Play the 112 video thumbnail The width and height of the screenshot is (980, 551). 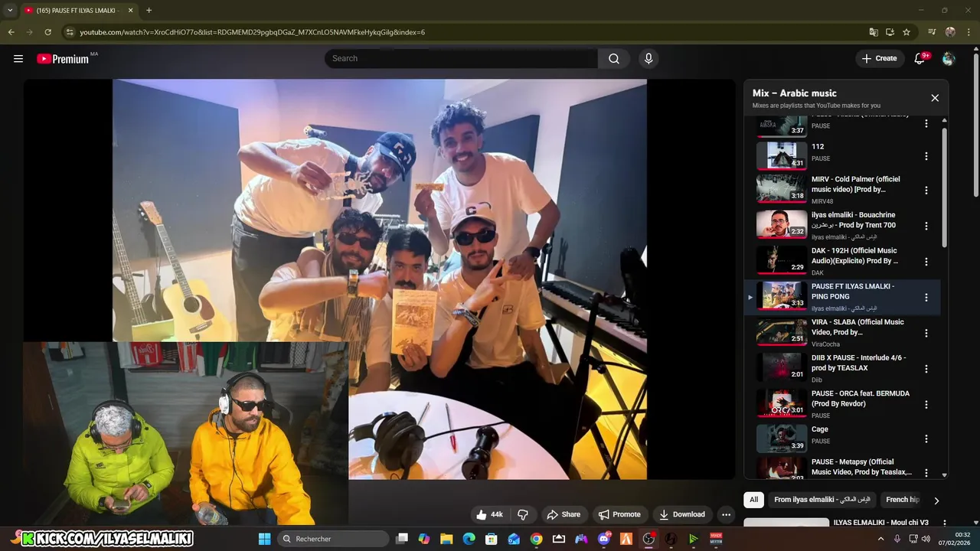pos(782,155)
